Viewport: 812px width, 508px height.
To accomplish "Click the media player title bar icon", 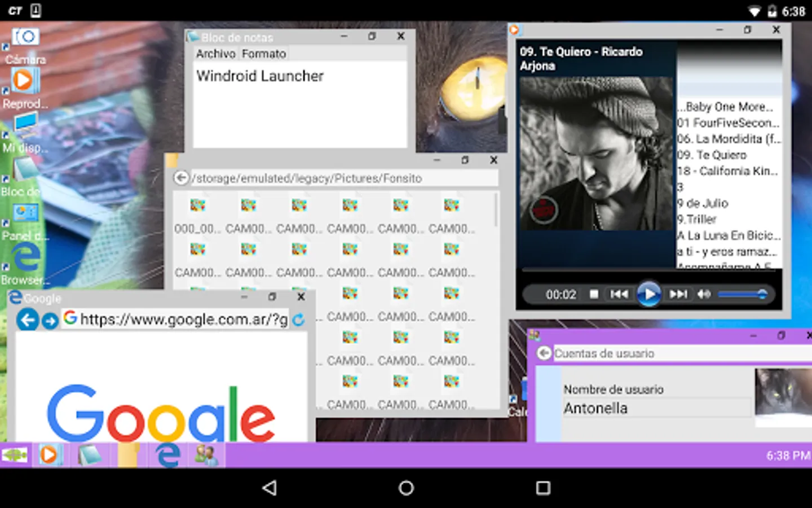I will 514,30.
